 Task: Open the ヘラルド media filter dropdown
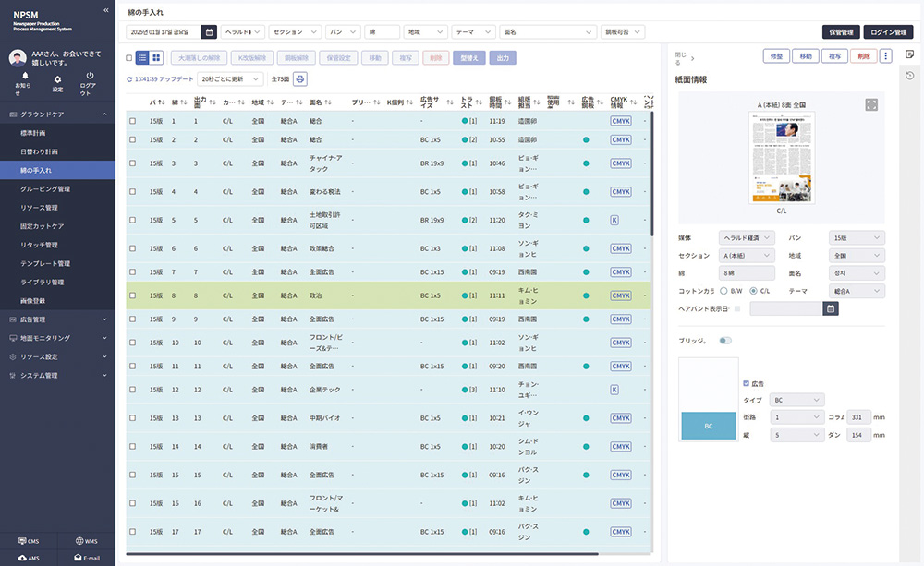point(243,31)
